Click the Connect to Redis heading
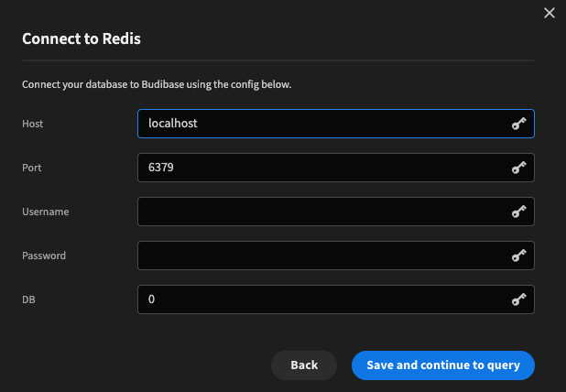The height and width of the screenshot is (392, 566). [x=82, y=38]
